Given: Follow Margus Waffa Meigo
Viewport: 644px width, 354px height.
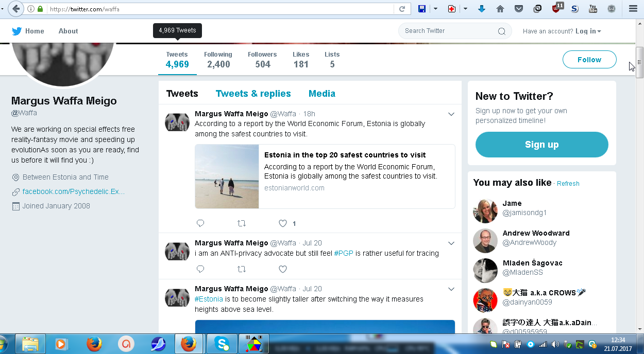Looking at the screenshot, I should (x=589, y=60).
